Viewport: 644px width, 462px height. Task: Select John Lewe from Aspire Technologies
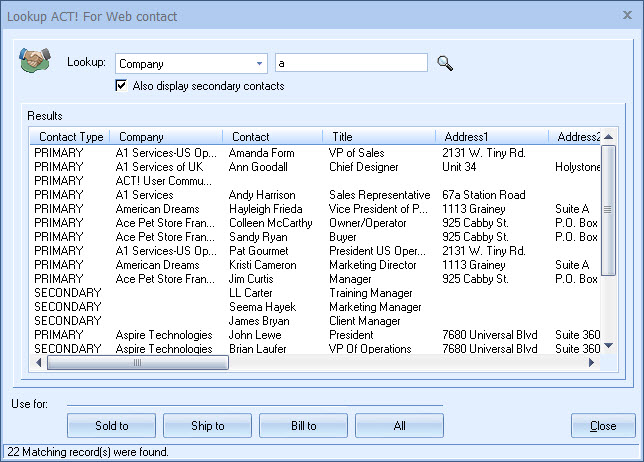[x=254, y=335]
